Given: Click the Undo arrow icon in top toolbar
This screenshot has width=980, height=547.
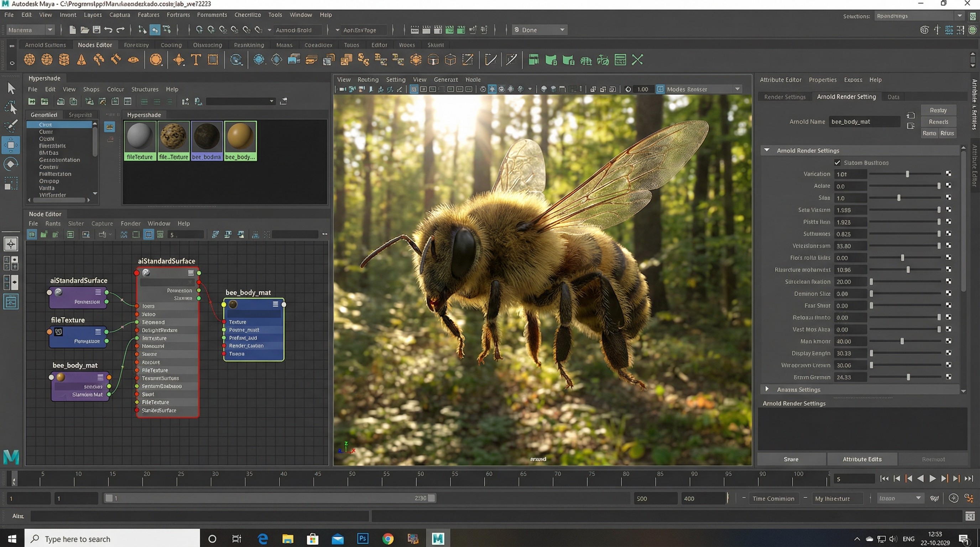Looking at the screenshot, I should [108, 30].
